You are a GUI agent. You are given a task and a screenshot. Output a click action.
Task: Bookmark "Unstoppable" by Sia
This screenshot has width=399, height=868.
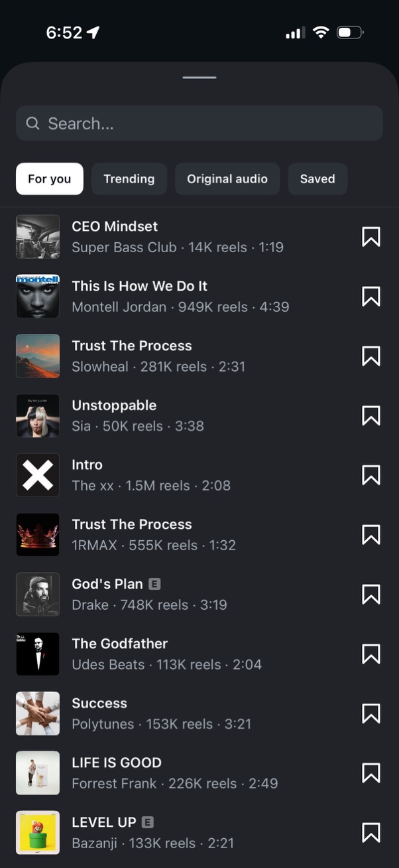(370, 415)
